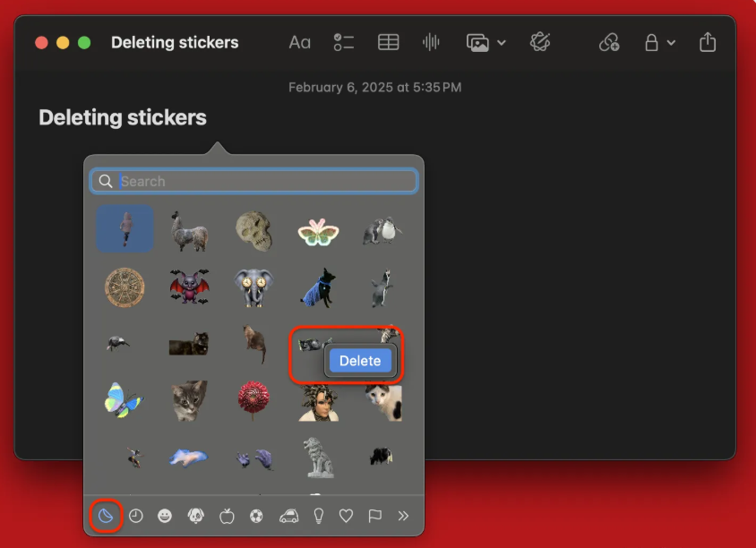The image size is (756, 548).
Task: Open the collaboration sharing icon
Action: tap(609, 42)
